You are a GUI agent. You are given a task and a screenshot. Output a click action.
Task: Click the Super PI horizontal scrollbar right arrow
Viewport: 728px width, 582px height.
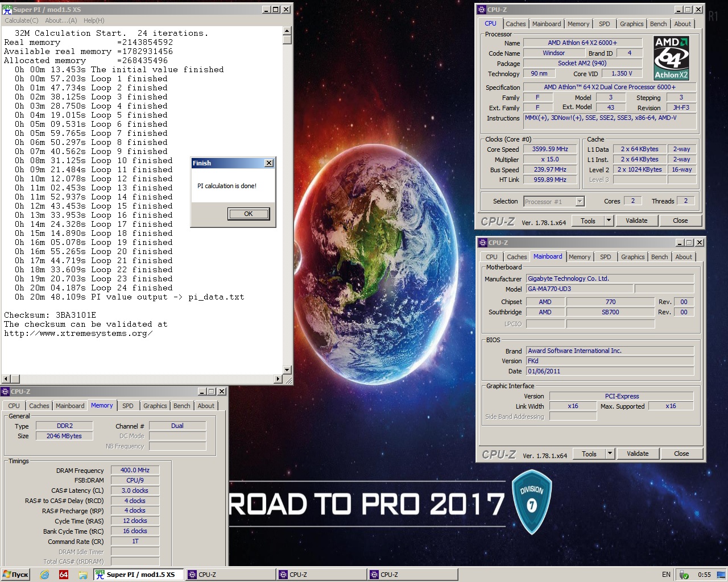[278, 379]
